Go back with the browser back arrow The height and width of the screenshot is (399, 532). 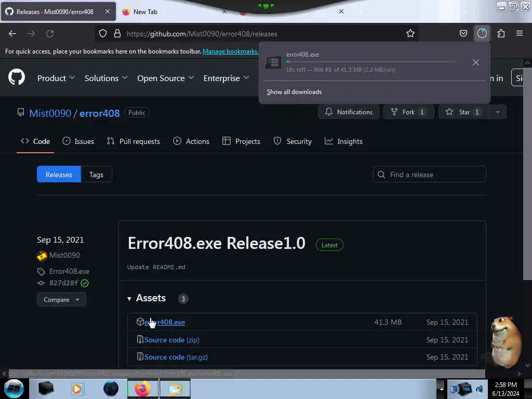click(x=12, y=34)
